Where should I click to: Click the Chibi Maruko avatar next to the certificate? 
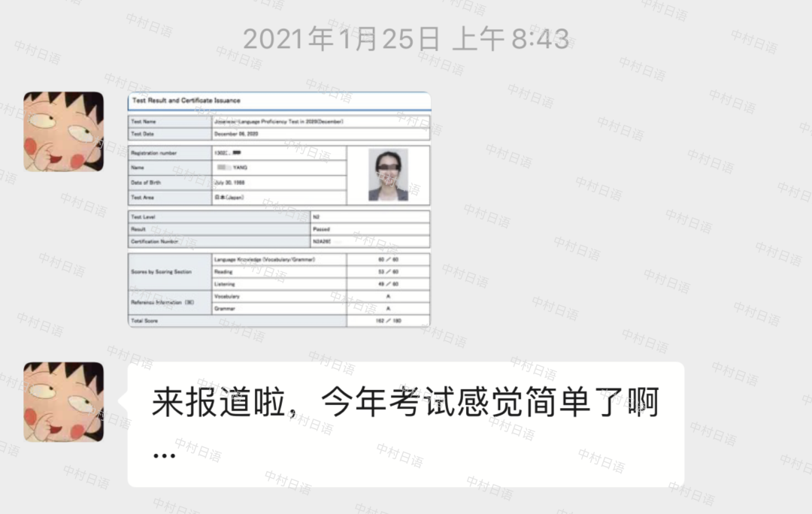tap(64, 133)
